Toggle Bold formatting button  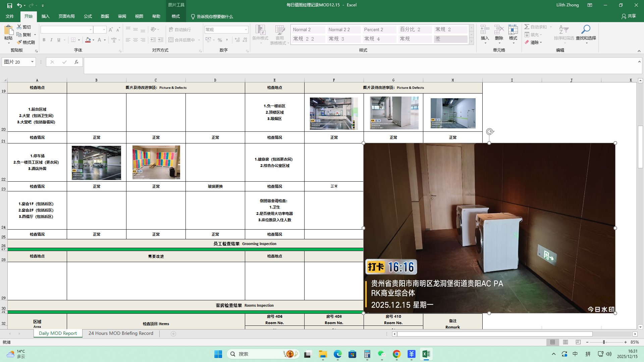coord(44,40)
